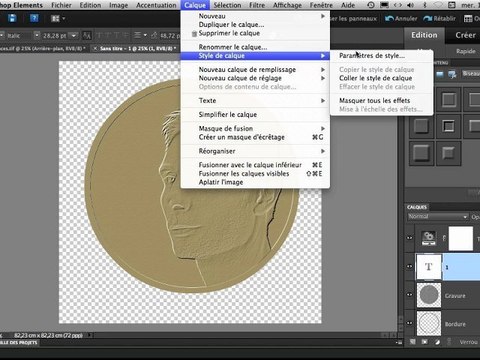Select the first bevel style in middle row

coord(422,126)
